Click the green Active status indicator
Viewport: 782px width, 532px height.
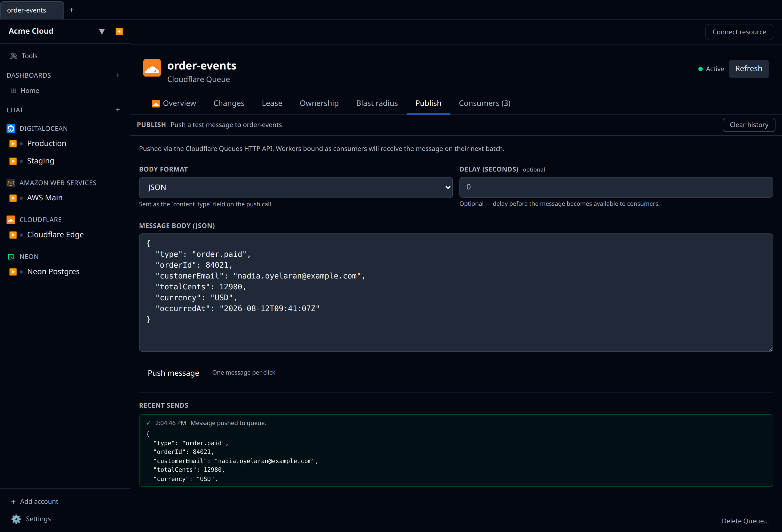click(701, 69)
